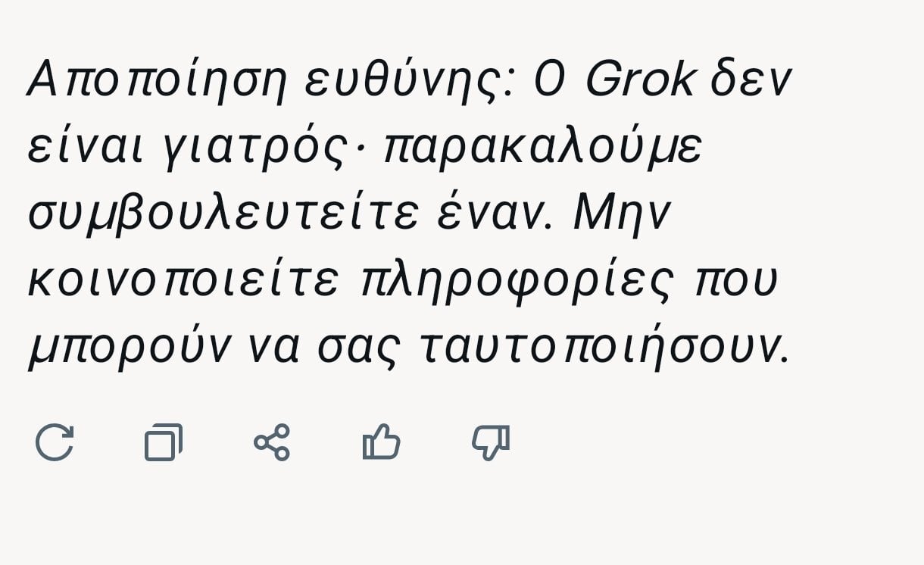Copy the response with the copy icon
Screen dimensions: 924x565
[x=164, y=442]
